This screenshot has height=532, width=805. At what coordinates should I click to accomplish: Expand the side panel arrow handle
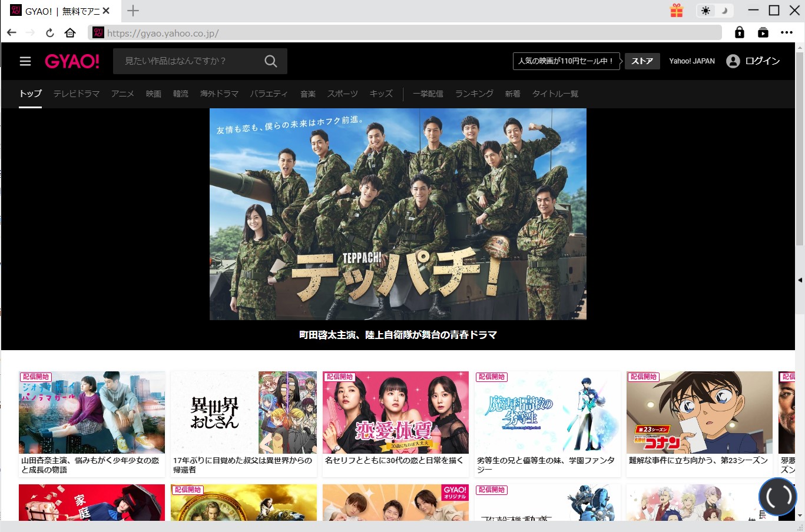coord(800,280)
